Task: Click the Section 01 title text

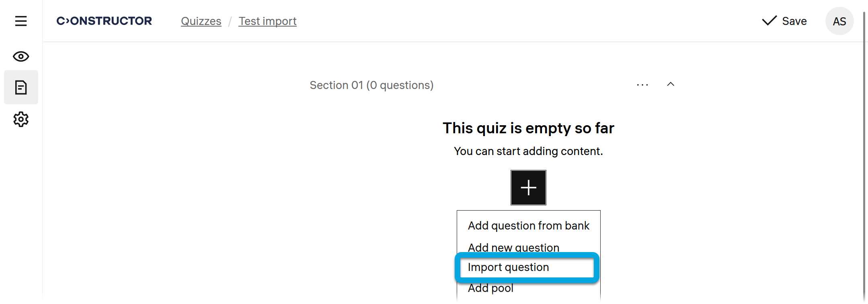Action: coord(371,85)
